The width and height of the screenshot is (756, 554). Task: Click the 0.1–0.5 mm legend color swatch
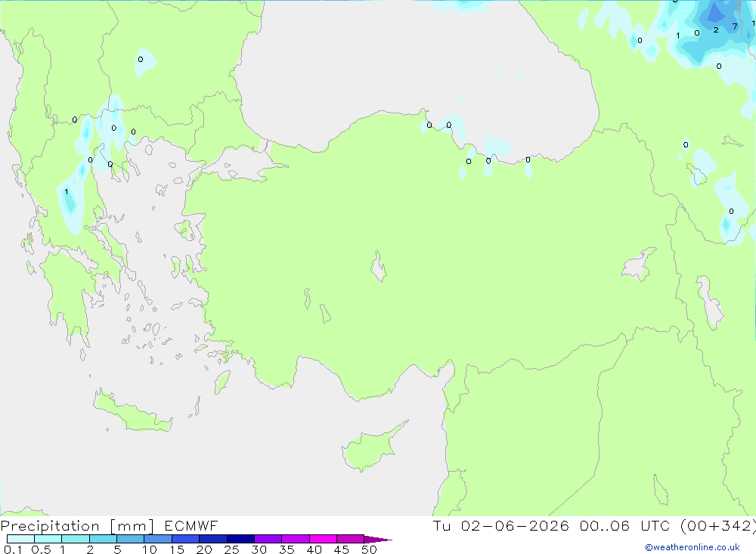(x=20, y=539)
